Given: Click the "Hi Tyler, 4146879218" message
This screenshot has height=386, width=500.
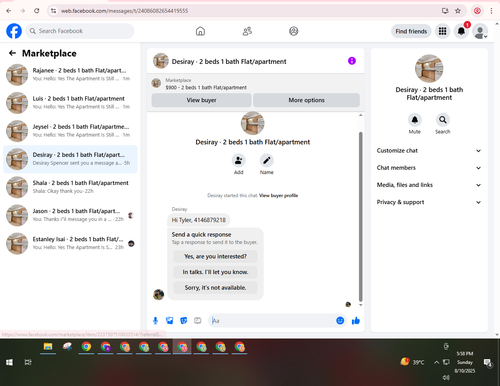Looking at the screenshot, I should coord(199,220).
